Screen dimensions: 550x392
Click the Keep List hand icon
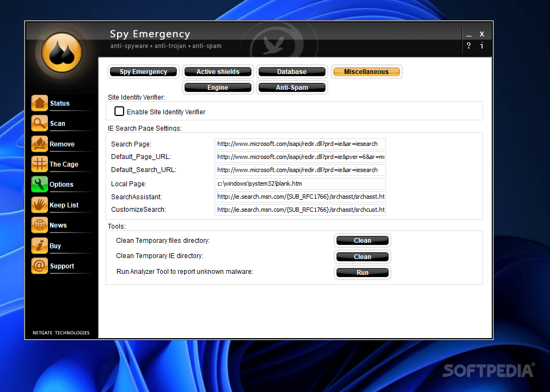point(39,205)
